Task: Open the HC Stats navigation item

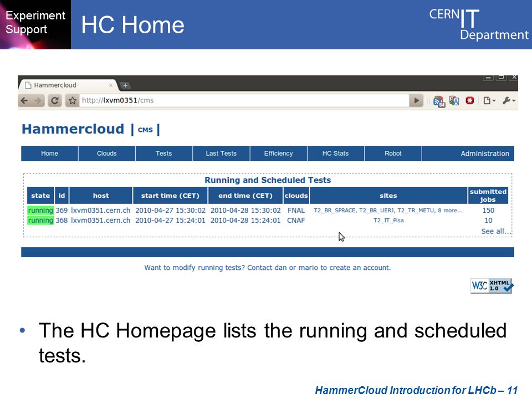Action: [336, 154]
